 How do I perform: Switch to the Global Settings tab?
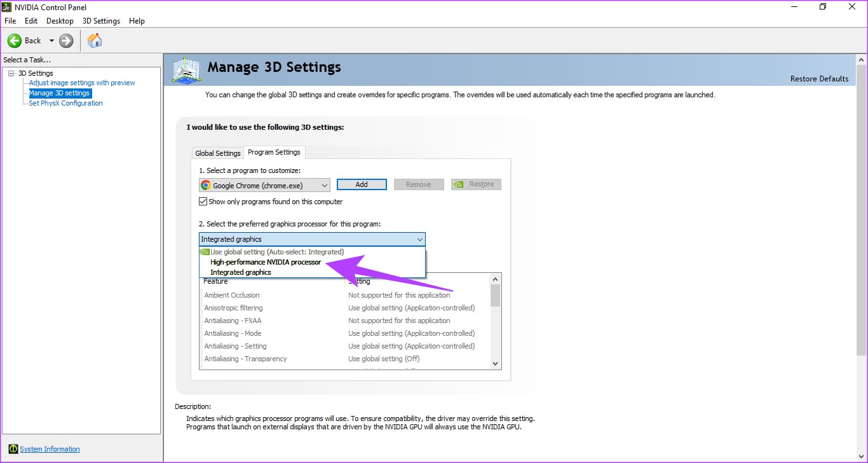[x=218, y=153]
